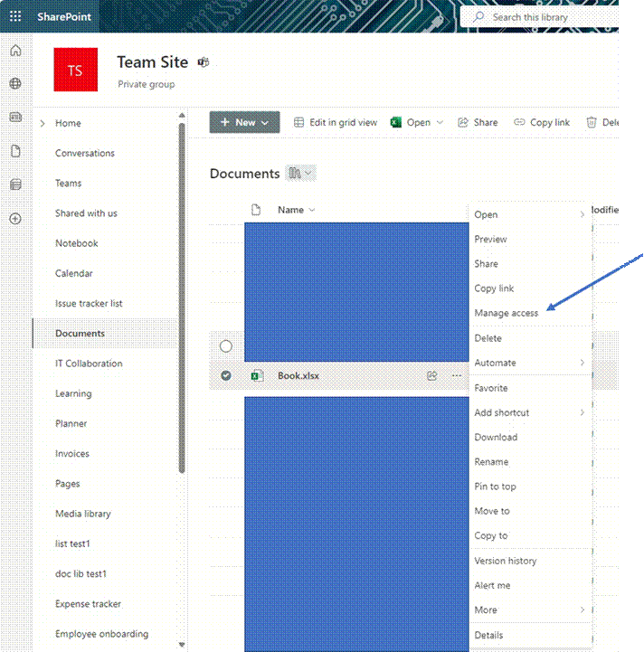Screen dimensions: 644x652
Task: Open Media library nav link
Action: pyautogui.click(x=83, y=514)
